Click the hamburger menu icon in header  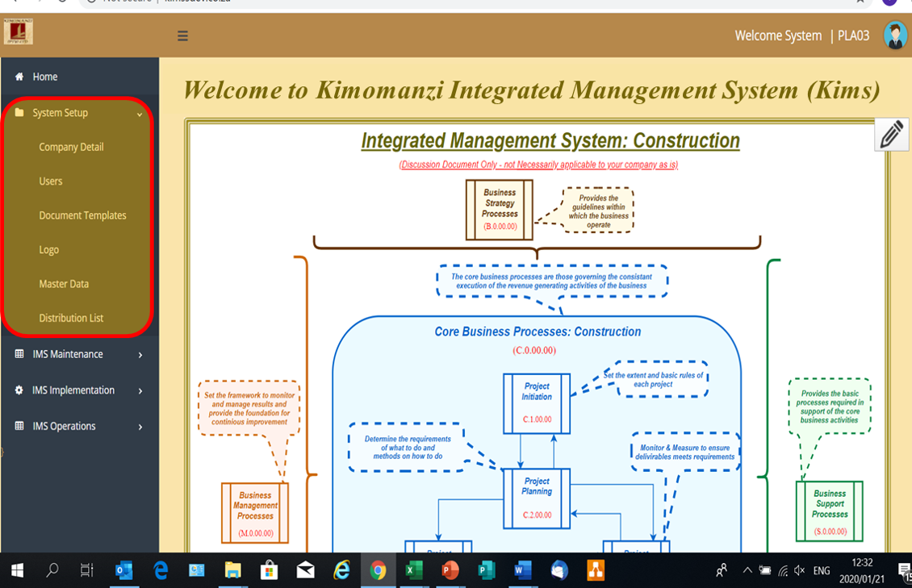182,35
